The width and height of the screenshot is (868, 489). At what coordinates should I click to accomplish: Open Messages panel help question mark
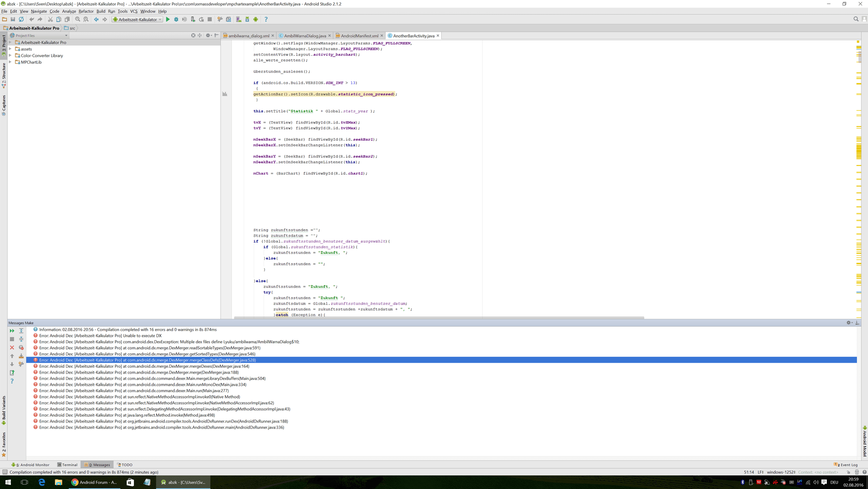tap(12, 381)
